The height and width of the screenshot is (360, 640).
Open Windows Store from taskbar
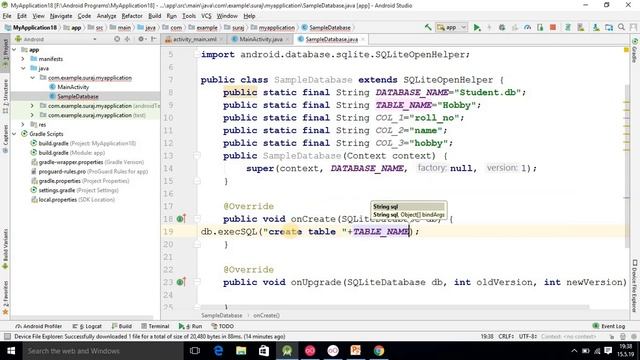pos(264,351)
